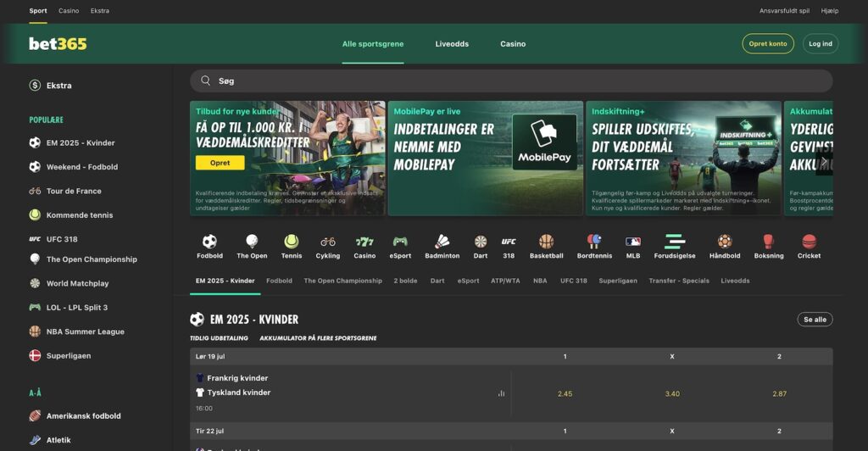Screen dimensions: 868x451
Task: Click Akkumulator på flere sportsgrene label
Action: 318,338
